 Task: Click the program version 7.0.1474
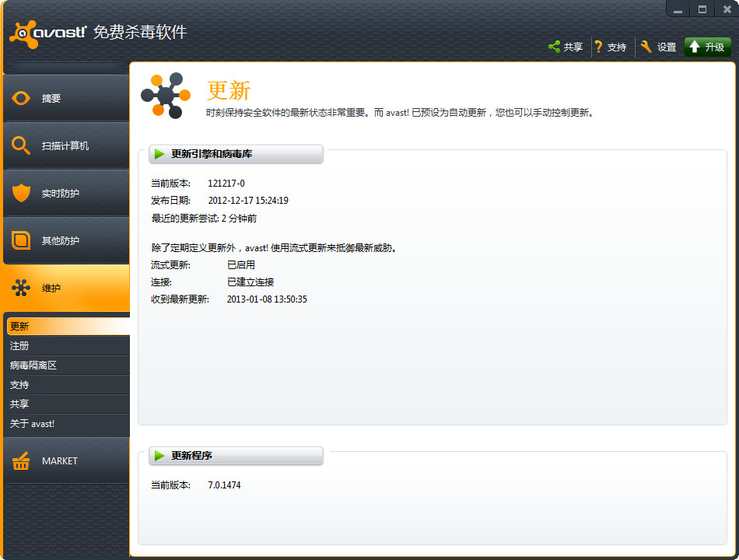tap(224, 485)
